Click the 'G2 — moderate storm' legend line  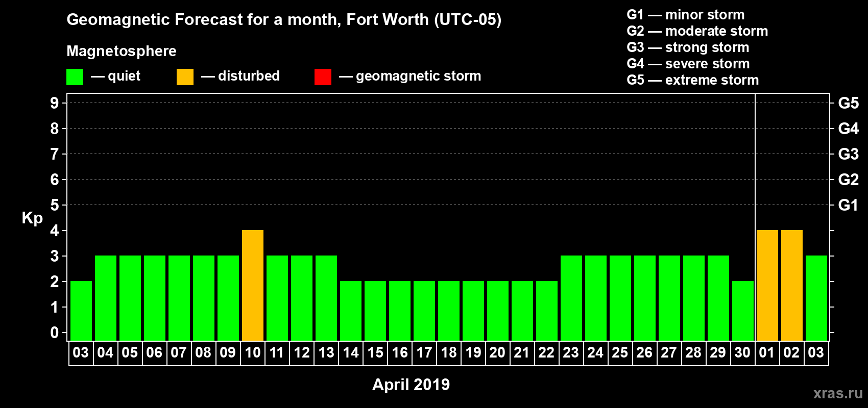[697, 31]
